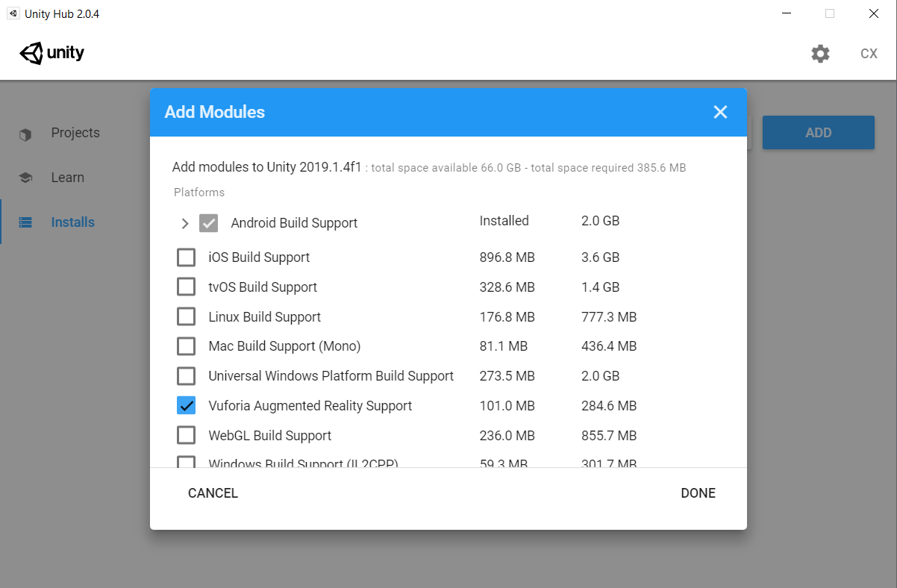Screen dimensions: 897x588
Task: Confirm module selection with DONE
Action: [697, 492]
